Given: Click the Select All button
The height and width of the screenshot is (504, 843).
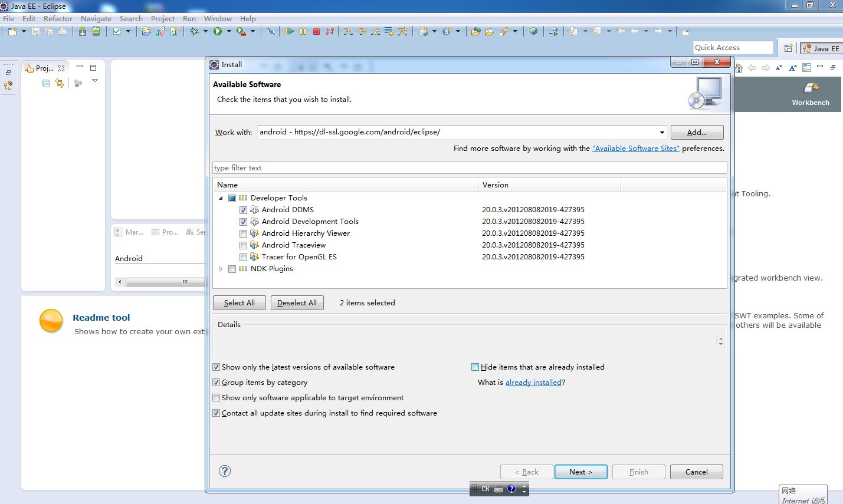Looking at the screenshot, I should click(x=240, y=302).
